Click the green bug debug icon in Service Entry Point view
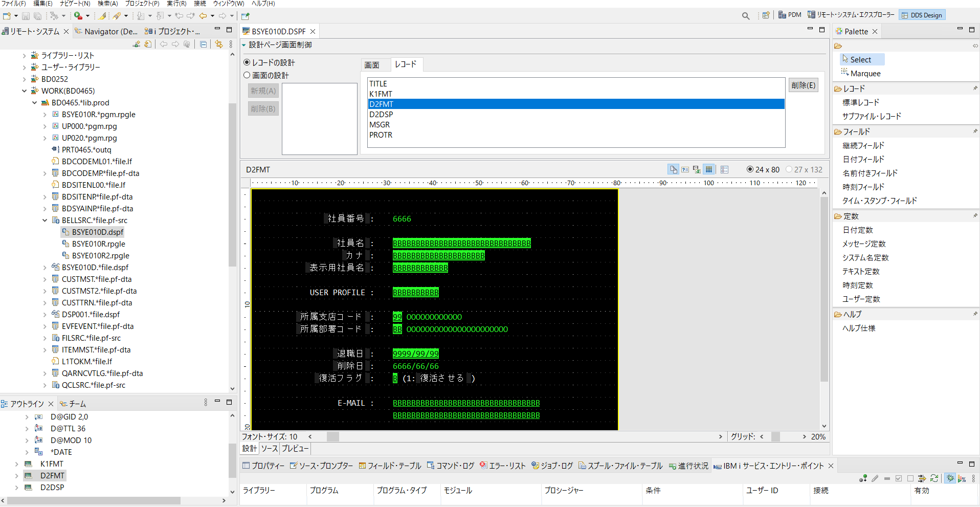Screen dimensions: 980x507 (x=950, y=478)
